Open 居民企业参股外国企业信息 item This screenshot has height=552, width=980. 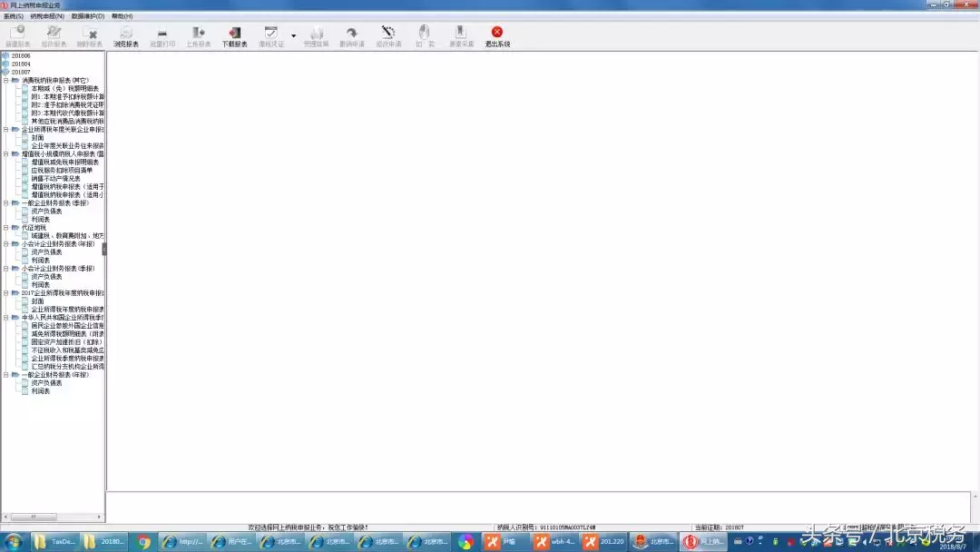(67, 326)
